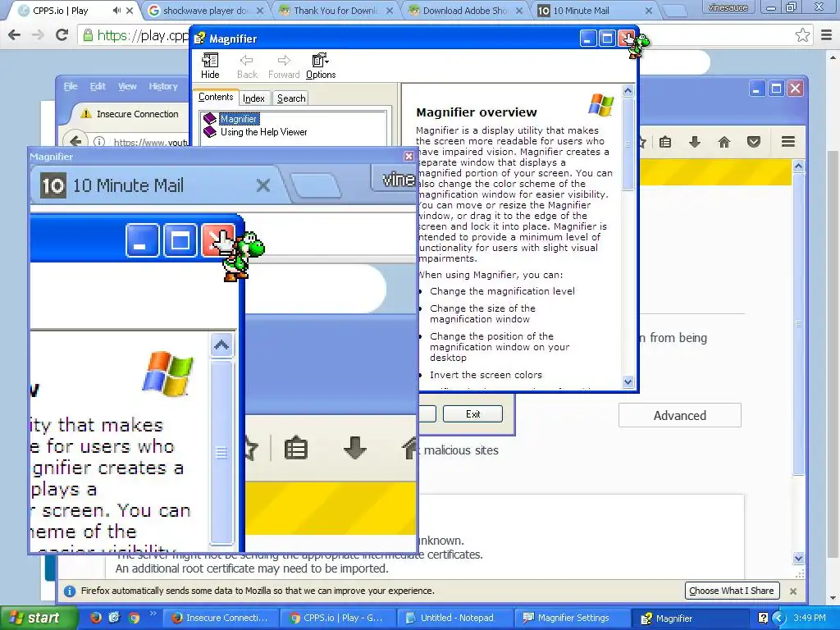Screen dimensions: 840x630
Task: Close the magnification window
Action: point(409,156)
